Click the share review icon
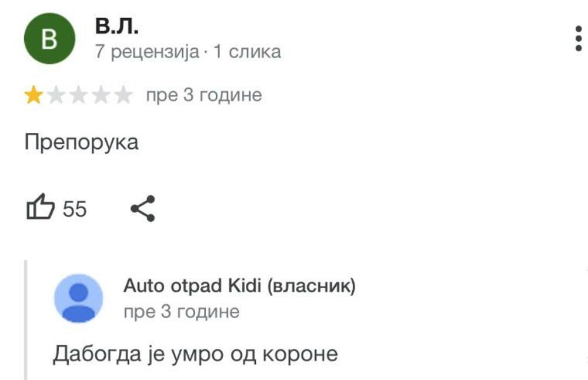The height and width of the screenshot is (380, 588). 143,208
